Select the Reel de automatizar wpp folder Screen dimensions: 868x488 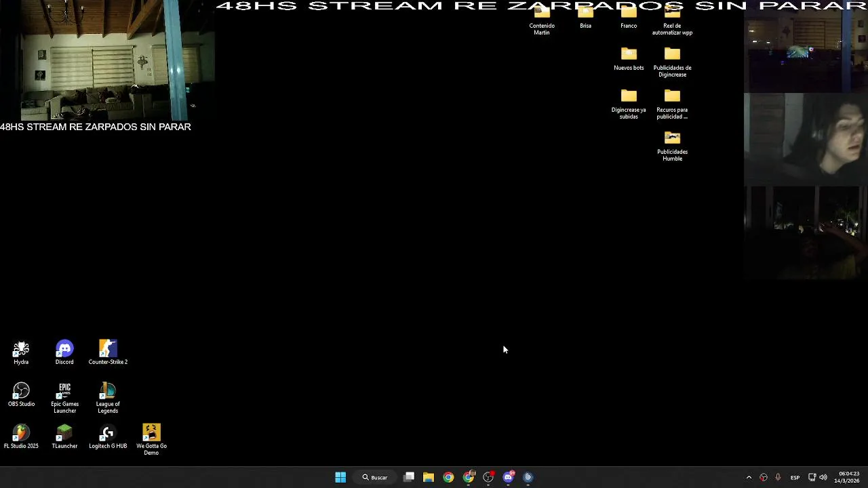(672, 21)
